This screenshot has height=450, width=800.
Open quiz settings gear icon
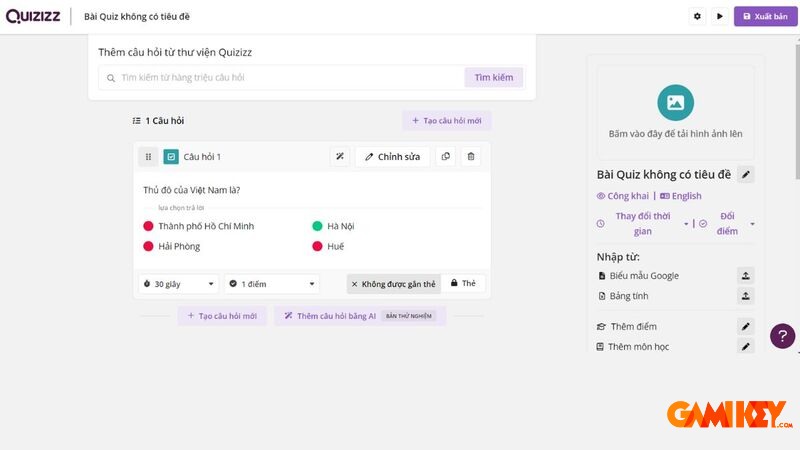coord(697,16)
